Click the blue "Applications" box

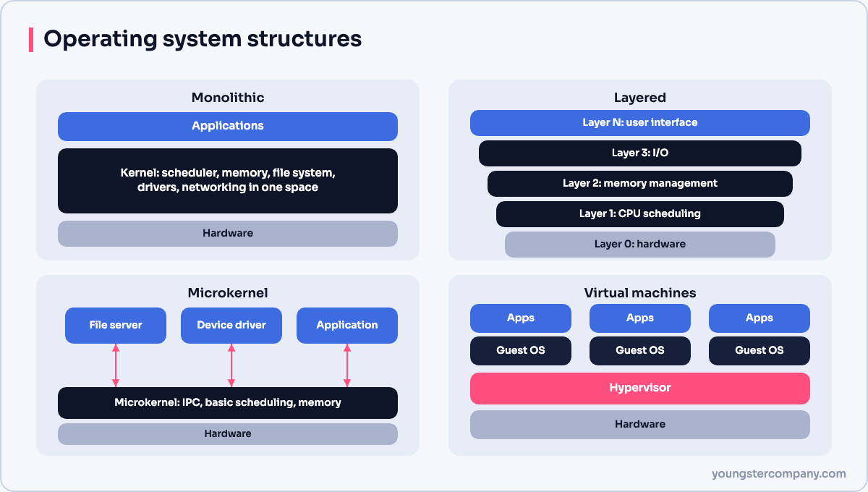tap(228, 126)
